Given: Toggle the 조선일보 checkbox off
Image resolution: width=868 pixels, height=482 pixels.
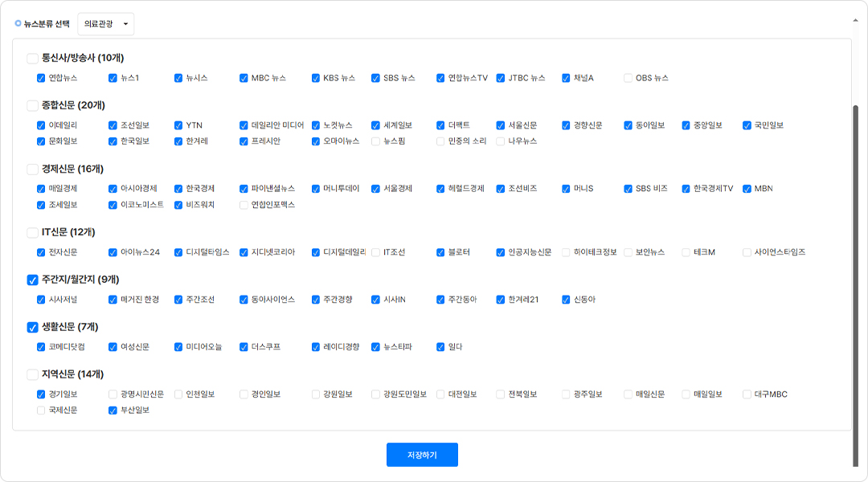Looking at the screenshot, I should click(113, 125).
